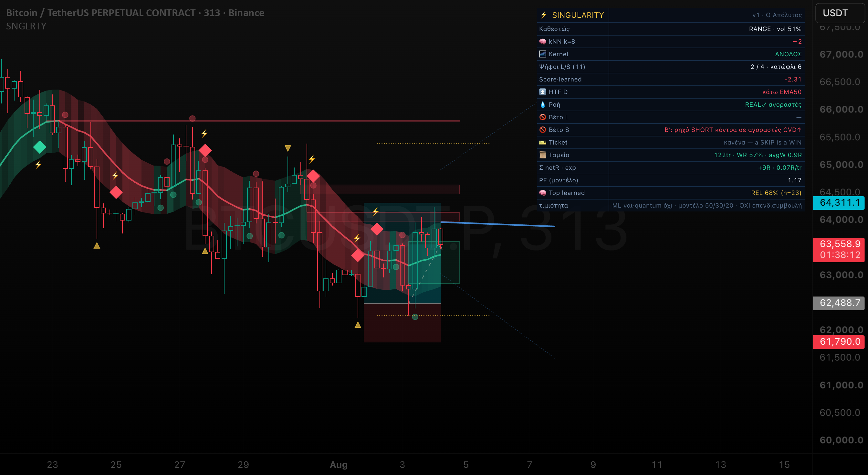Click the '23' date on the time axis
Screen dimensions: 868x475
click(x=52, y=465)
